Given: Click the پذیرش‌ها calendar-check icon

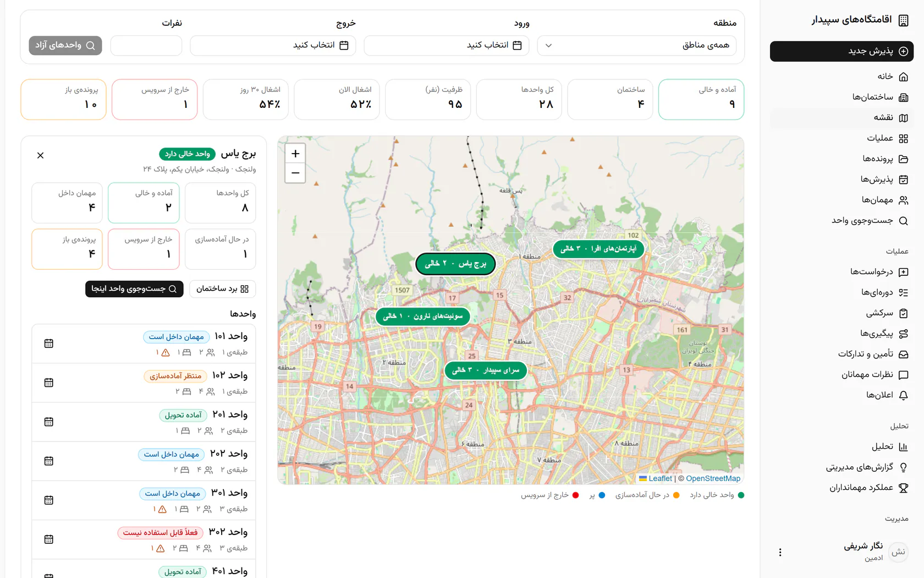Looking at the screenshot, I should click(x=903, y=179).
